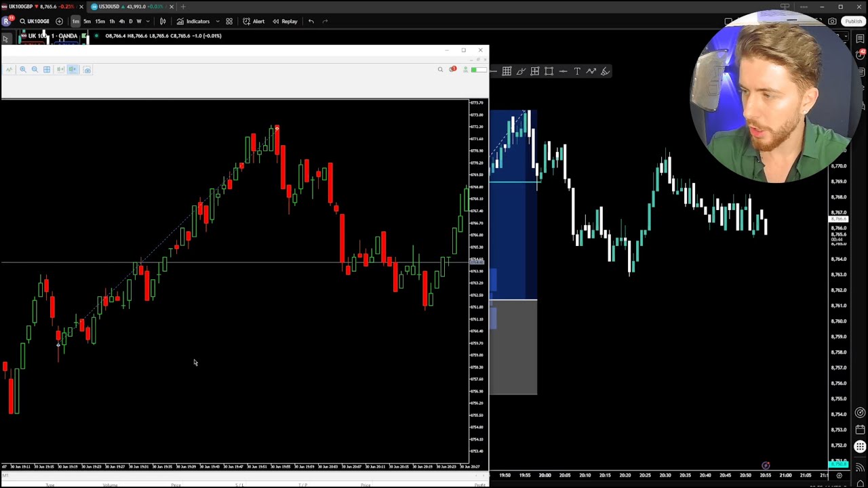The image size is (868, 488).
Task: Switch to the UK100GBP browser tab
Action: click(x=41, y=7)
